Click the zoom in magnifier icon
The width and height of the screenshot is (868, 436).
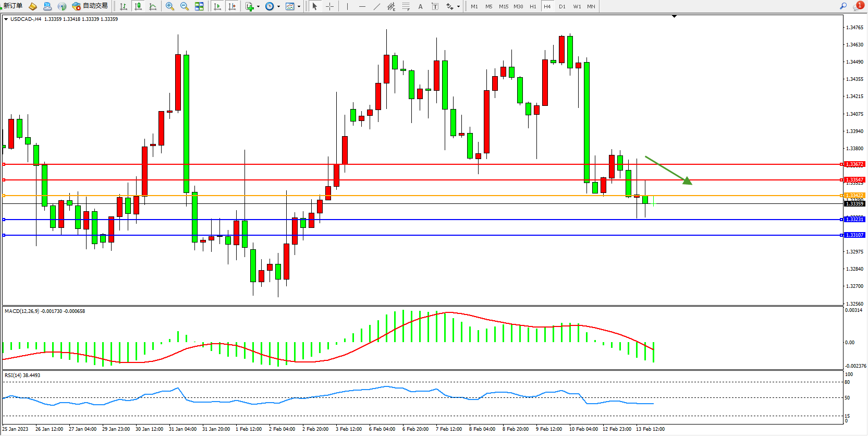tap(170, 6)
